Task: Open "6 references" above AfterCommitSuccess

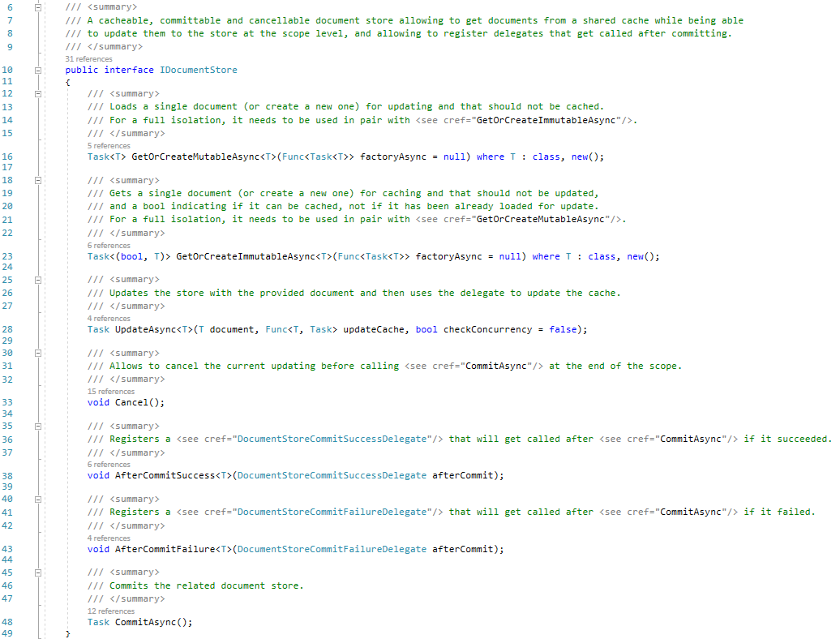Action: click(109, 465)
